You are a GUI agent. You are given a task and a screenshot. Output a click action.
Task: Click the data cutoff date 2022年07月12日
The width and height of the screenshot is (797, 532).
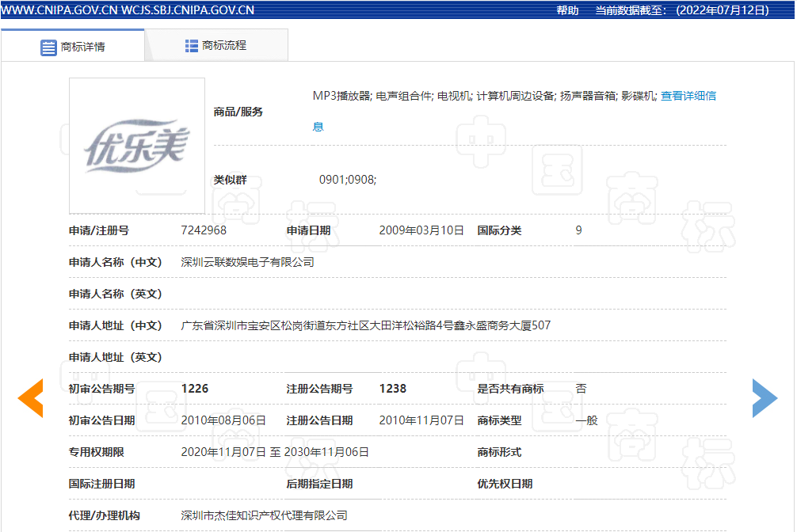pyautogui.click(x=722, y=10)
